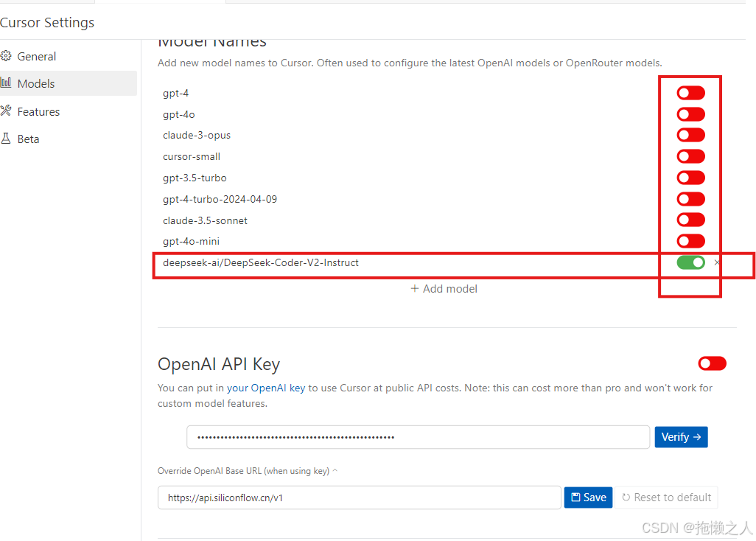
Task: Open the Features settings section
Action: pyautogui.click(x=68, y=111)
